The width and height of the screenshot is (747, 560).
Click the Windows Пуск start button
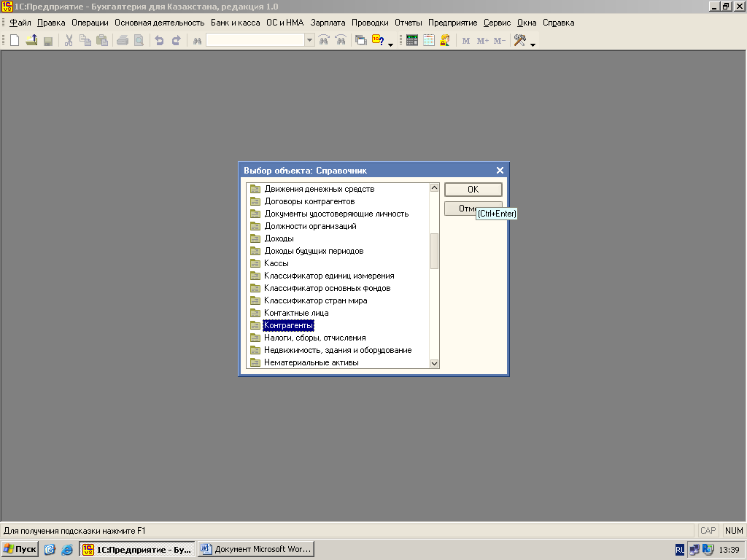coord(20,549)
